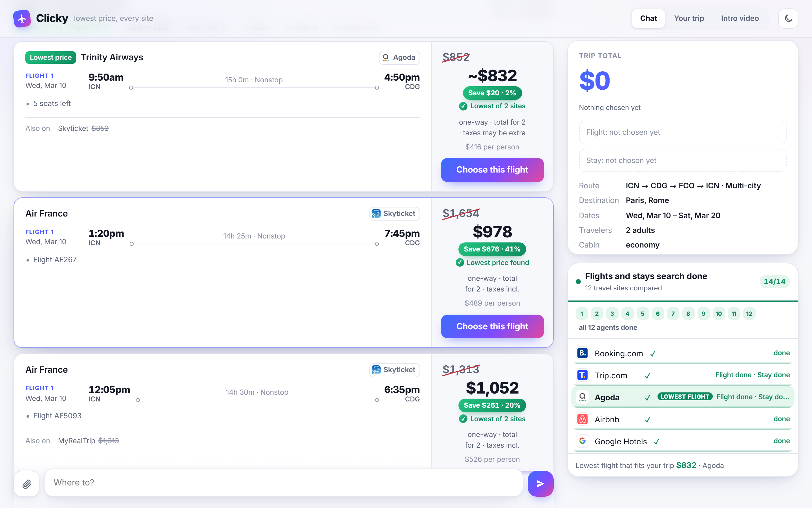Select agent chip 12
This screenshot has width=812, height=508.
pos(749,314)
